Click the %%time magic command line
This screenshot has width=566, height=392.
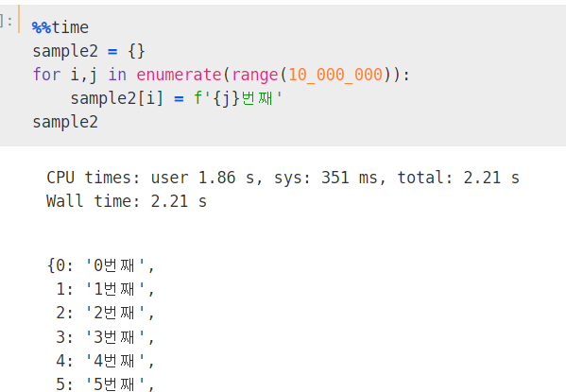pyautogui.click(x=60, y=27)
